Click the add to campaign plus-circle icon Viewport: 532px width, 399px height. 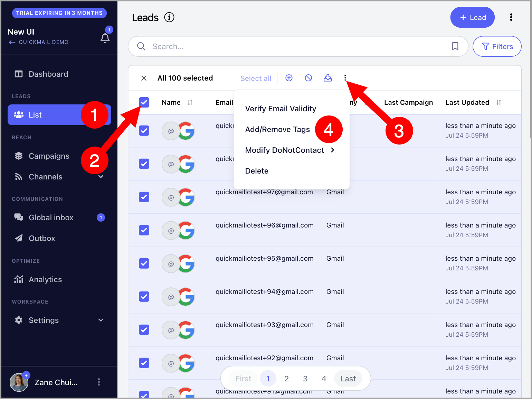pyautogui.click(x=289, y=78)
